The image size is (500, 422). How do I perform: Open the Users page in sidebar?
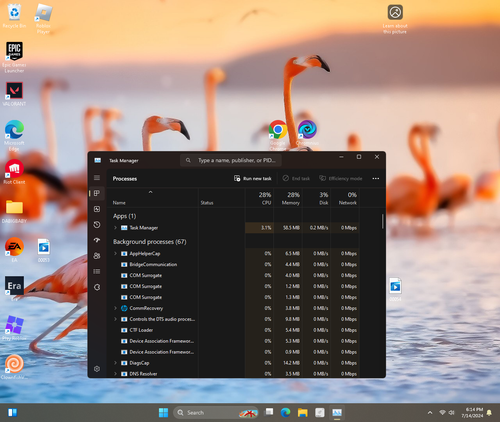[97, 256]
